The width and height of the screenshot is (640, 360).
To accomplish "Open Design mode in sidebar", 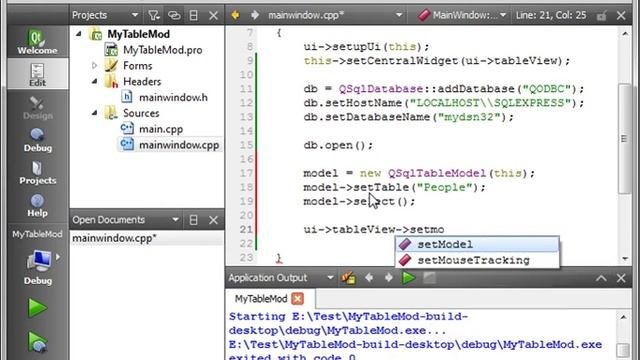I will pyautogui.click(x=38, y=107).
